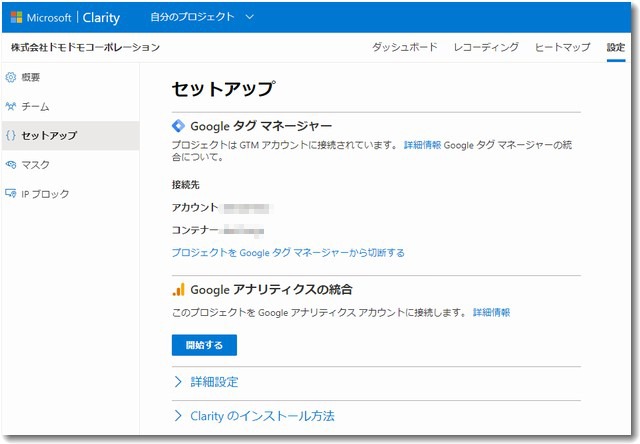
Task: Click the Google Tag Manager diamond icon
Action: click(x=178, y=126)
